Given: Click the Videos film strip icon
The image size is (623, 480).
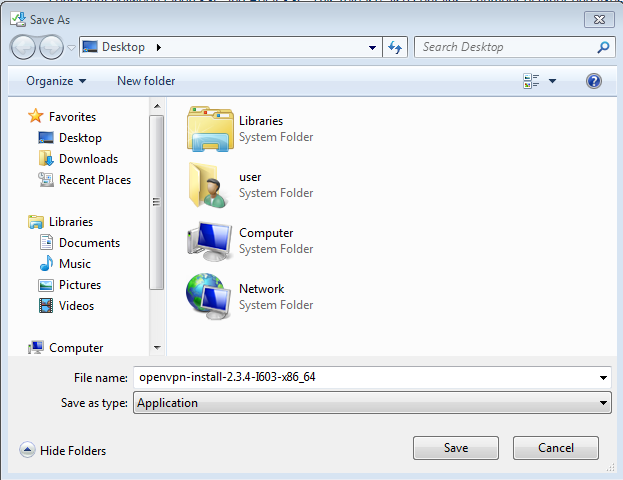Looking at the screenshot, I should click(46, 306).
